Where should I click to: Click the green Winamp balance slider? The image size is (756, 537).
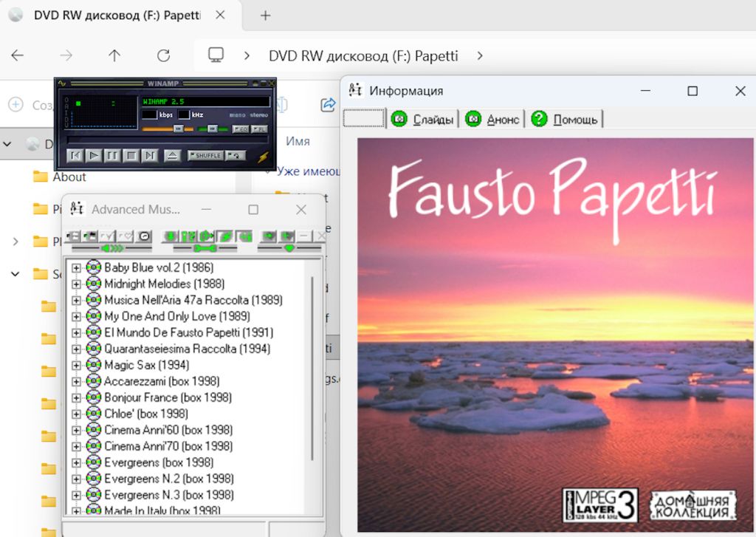[212, 129]
